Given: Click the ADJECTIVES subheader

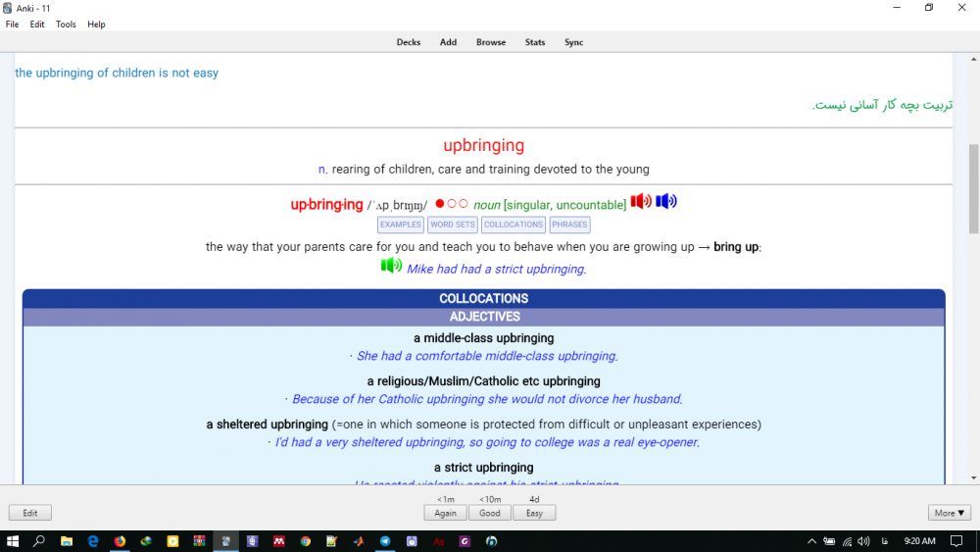Looking at the screenshot, I should (484, 317).
